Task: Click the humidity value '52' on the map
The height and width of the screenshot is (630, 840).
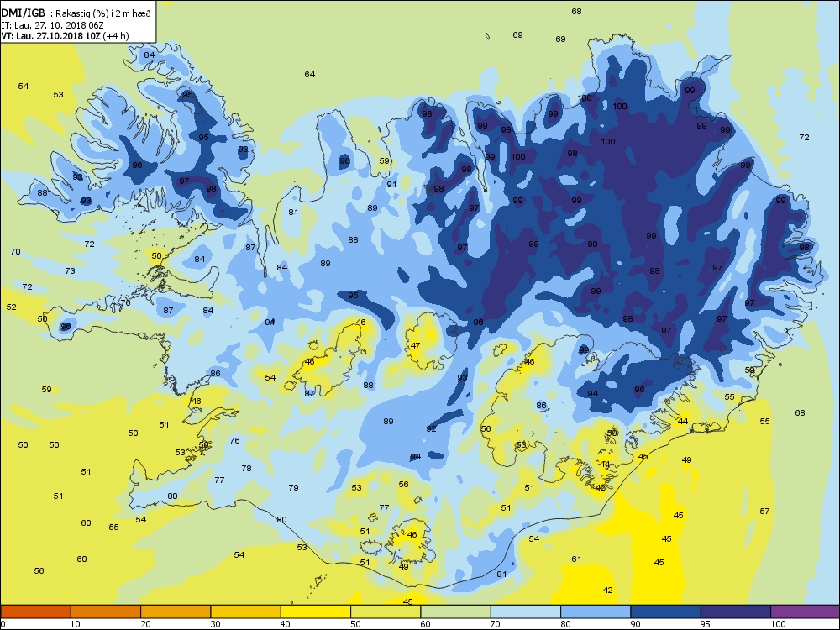Action: tap(11, 307)
